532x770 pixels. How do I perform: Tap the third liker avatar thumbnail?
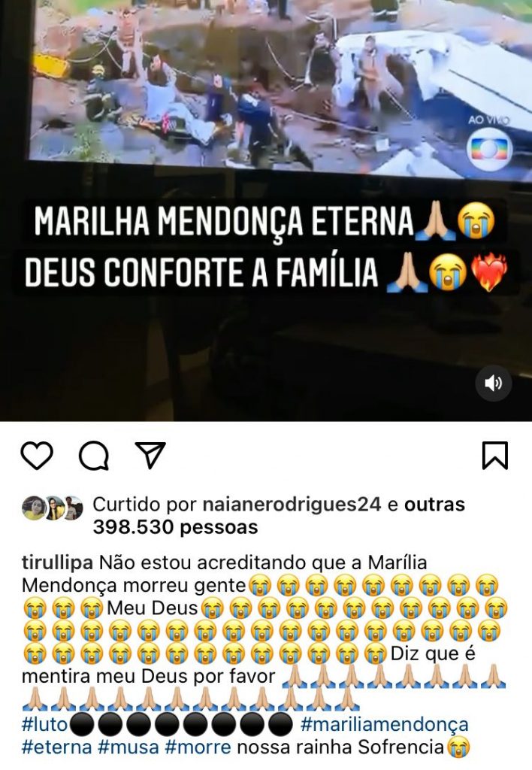(73, 508)
